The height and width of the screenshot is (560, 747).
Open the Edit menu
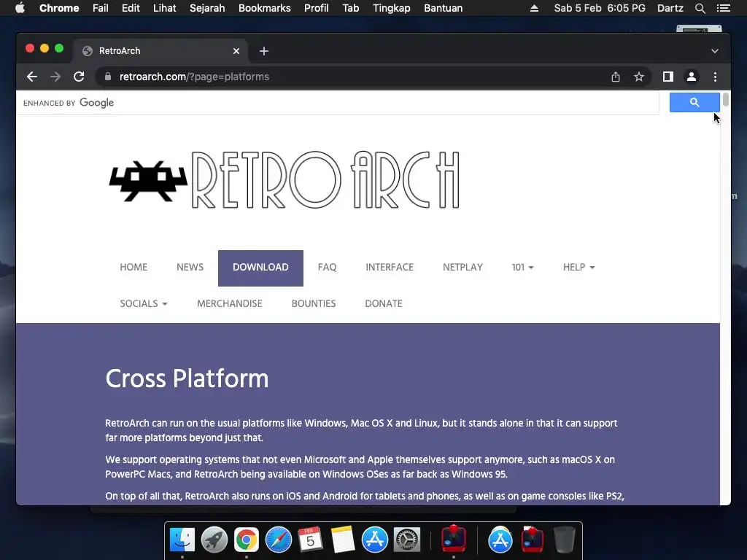pos(131,8)
